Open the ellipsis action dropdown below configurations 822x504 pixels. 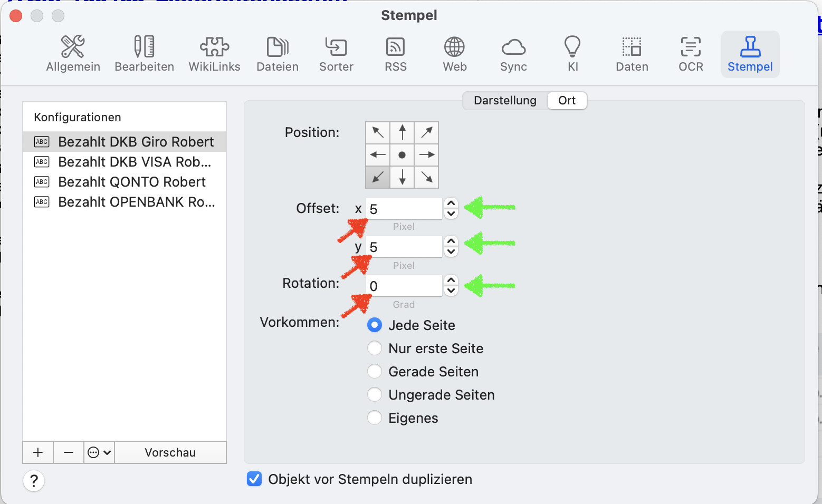point(99,452)
